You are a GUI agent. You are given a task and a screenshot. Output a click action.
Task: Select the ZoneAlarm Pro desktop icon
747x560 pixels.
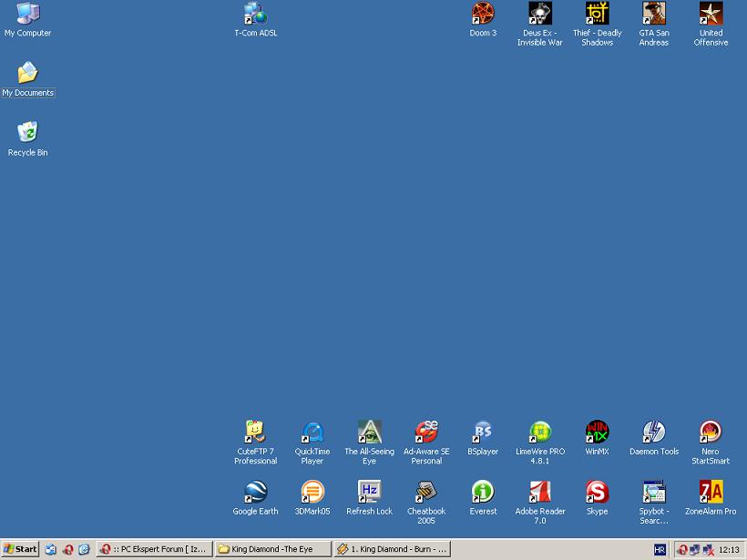click(711, 493)
